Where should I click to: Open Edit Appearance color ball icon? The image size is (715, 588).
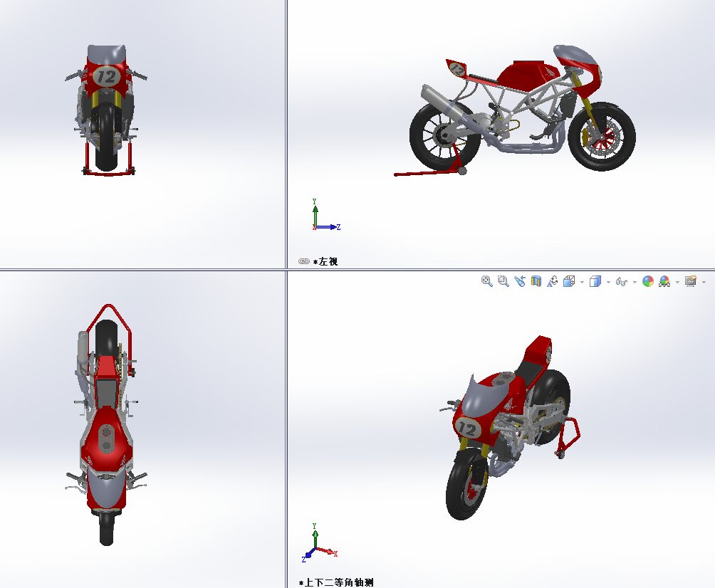(648, 281)
